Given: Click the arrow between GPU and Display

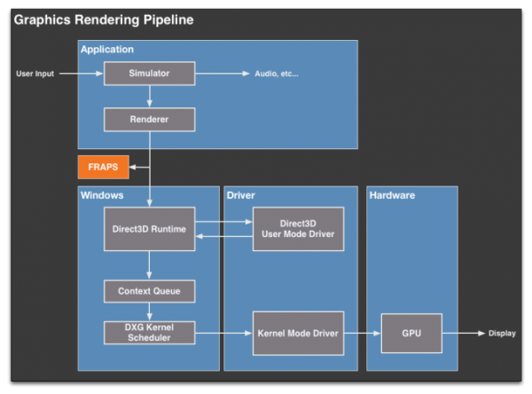Looking at the screenshot, I should pyautogui.click(x=464, y=333).
